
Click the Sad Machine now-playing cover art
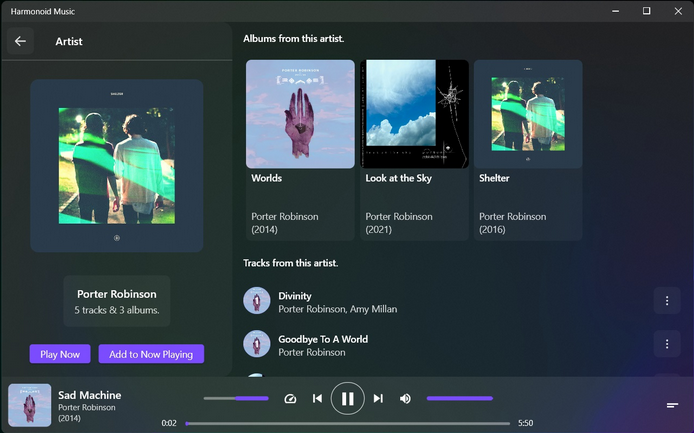point(30,405)
